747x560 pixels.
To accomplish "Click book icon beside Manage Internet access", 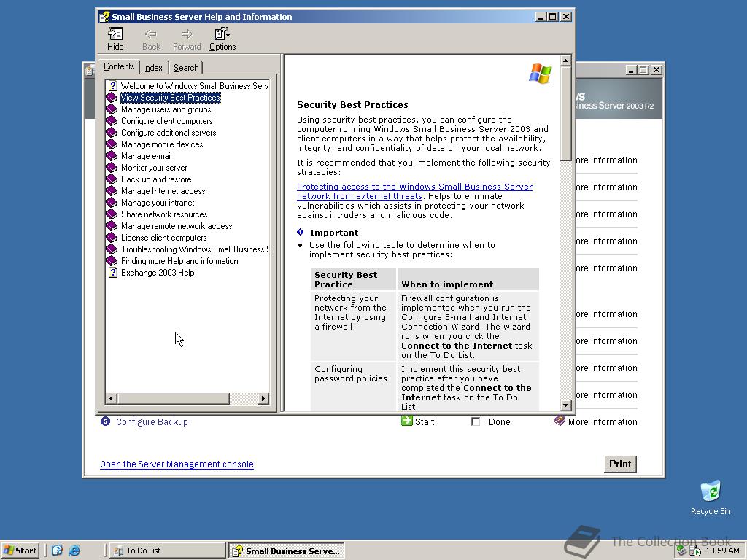I will (112, 191).
